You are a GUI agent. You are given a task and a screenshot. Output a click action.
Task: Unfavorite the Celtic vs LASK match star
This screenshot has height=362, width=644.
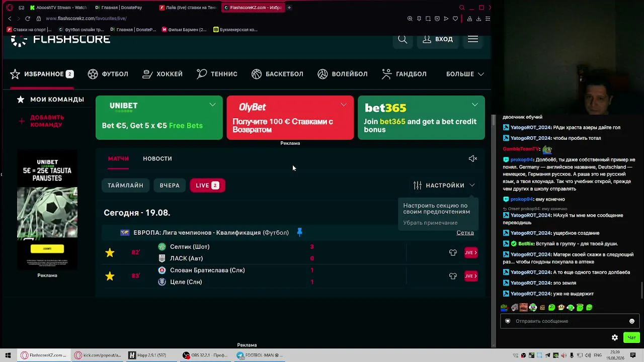coord(110,252)
